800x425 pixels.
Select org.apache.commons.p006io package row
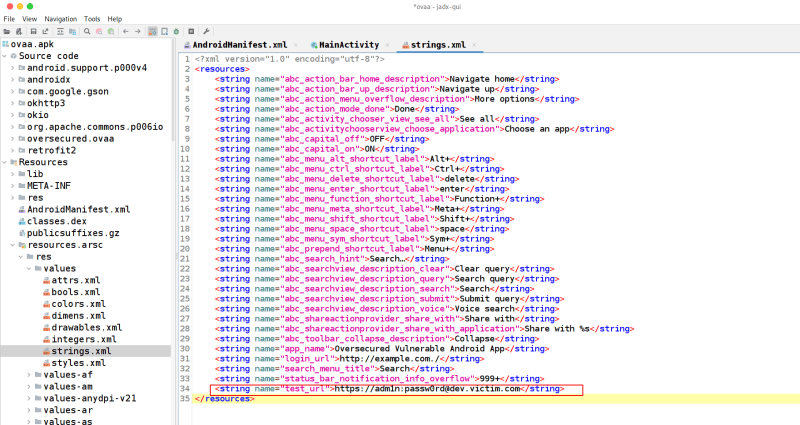95,127
